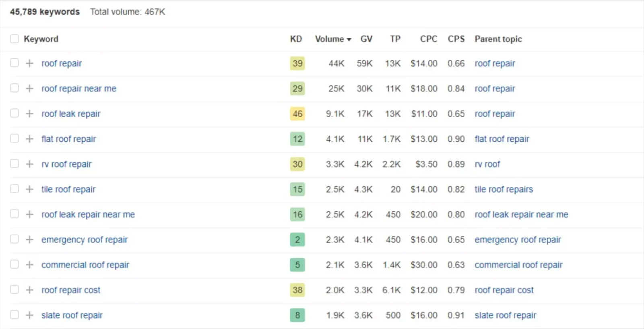Screen dimensions: 644x329
Task: Click the plus icon beside "flat roof repair"
Action: click(x=29, y=139)
